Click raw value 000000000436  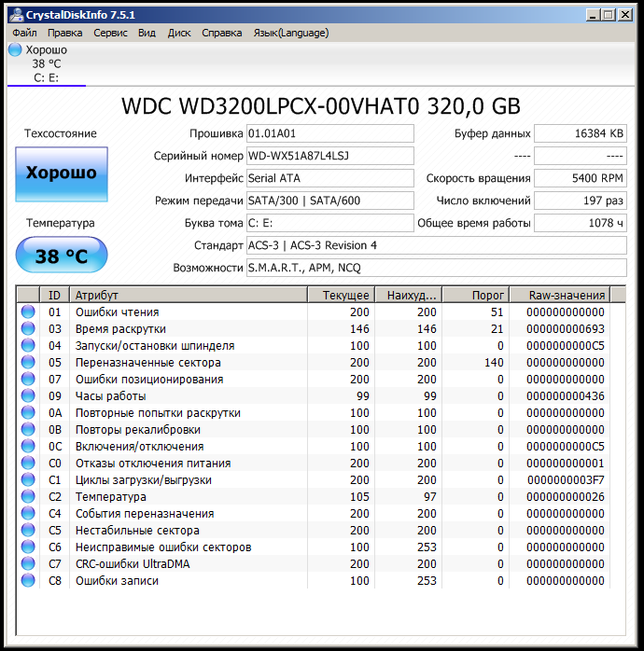[565, 396]
